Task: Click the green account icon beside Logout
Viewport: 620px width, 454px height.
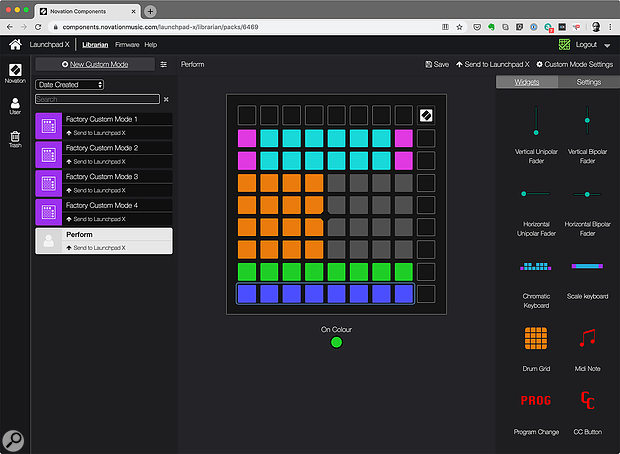Action: (564, 45)
